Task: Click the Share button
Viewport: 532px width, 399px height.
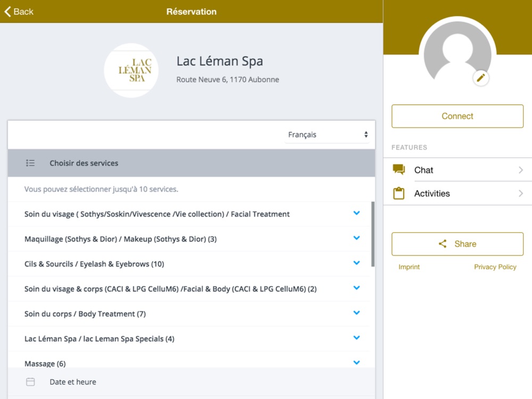Action: (x=458, y=244)
